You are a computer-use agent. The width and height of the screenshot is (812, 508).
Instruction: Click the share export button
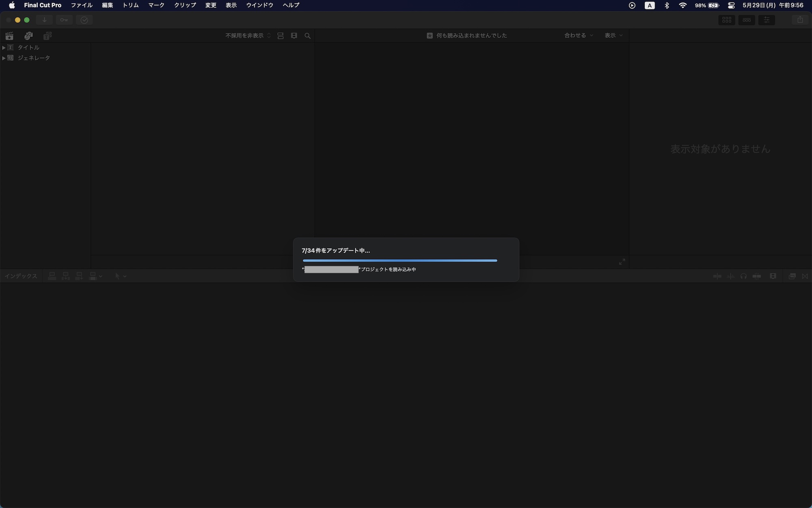[800, 20]
